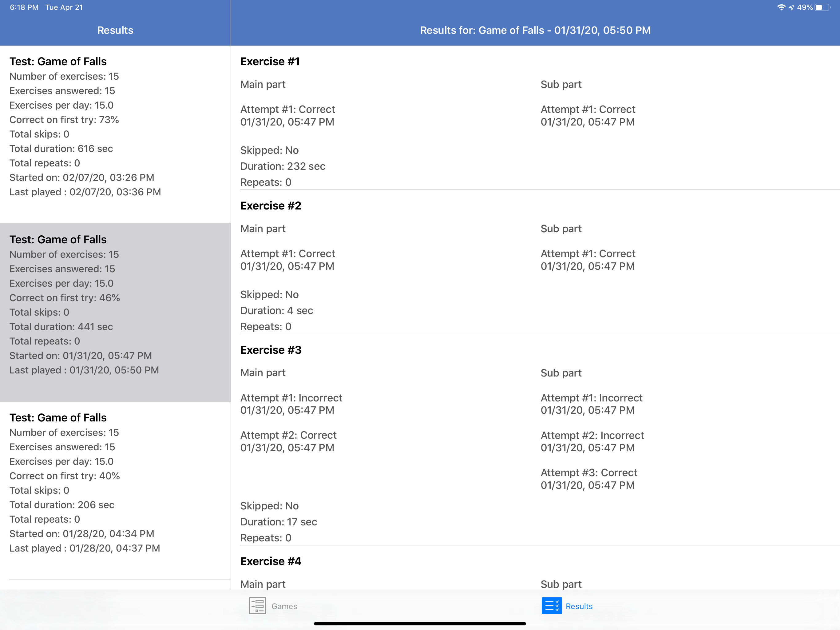Tap 'Duration: 4 sec' in Exercise #2

276,310
